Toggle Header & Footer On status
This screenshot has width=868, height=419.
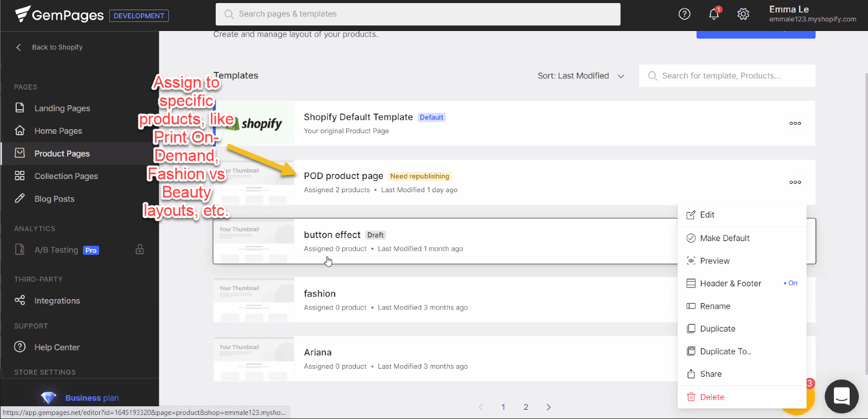[791, 283]
